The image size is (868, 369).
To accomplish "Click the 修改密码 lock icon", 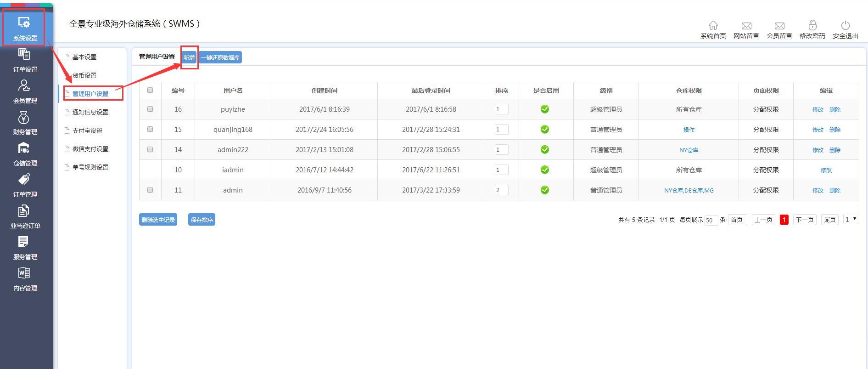I will coord(812,26).
